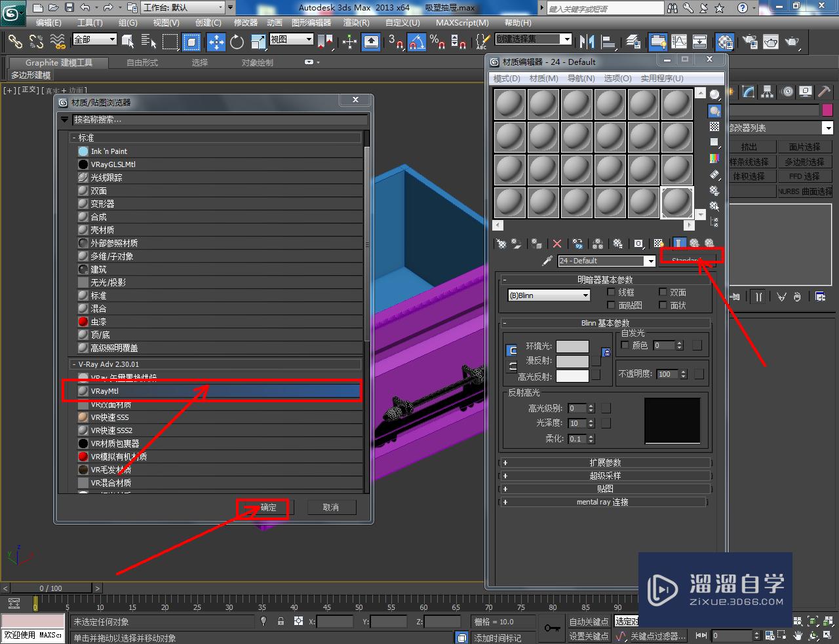
Task: Toggle Percent Snap
Action: (437, 42)
